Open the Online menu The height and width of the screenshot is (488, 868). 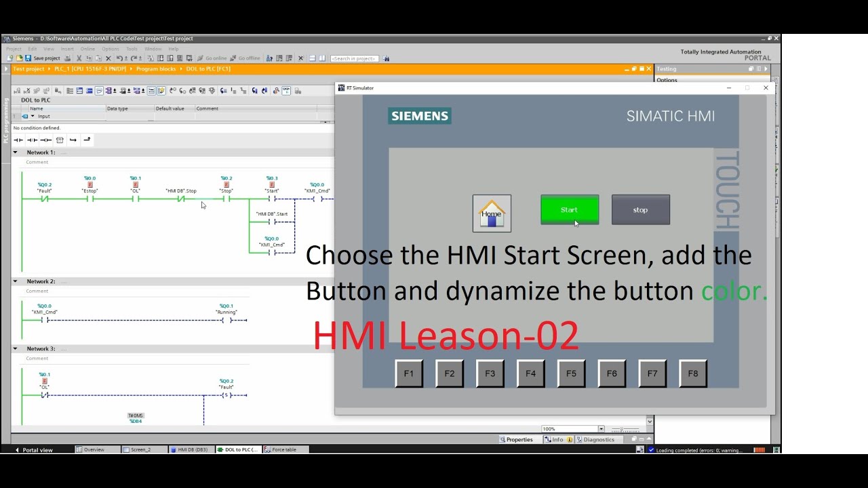click(87, 49)
